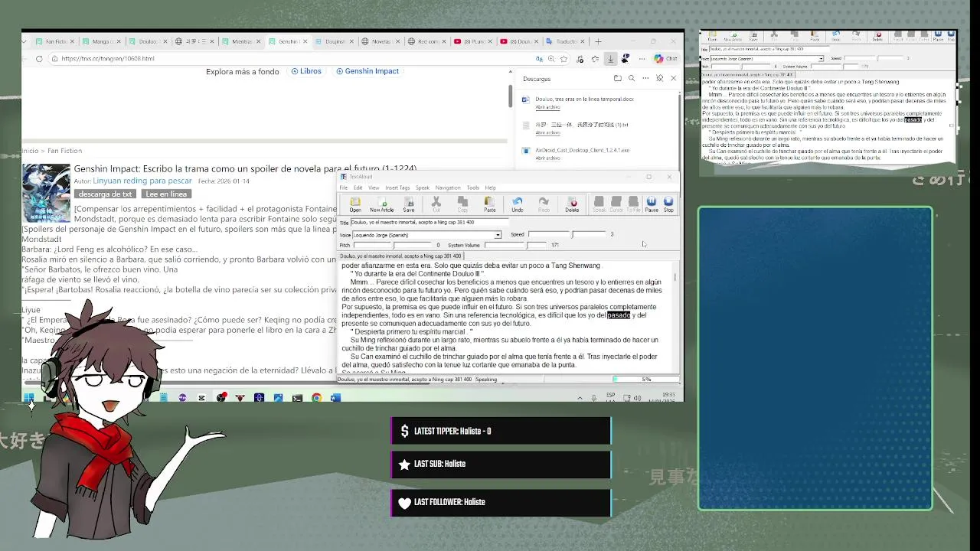Open the browser downloads button
980x551 pixels.
tap(610, 58)
